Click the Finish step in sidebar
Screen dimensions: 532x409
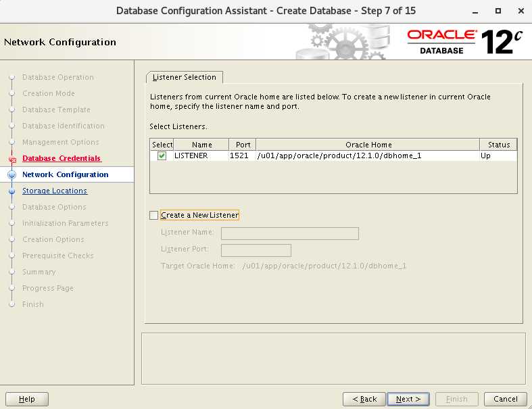[x=33, y=304]
